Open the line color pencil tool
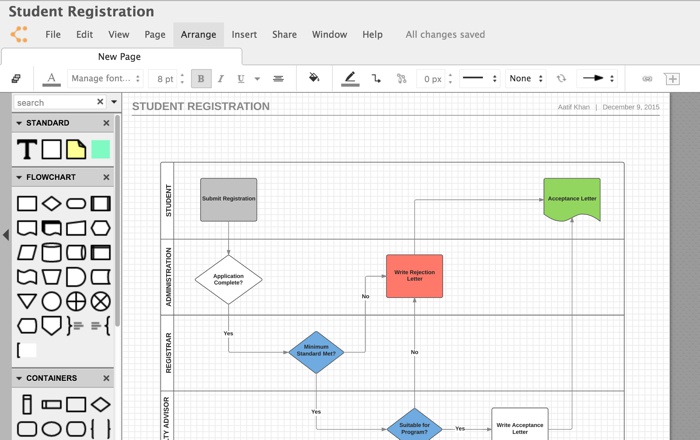Screen dimensions: 700x440 tap(350, 79)
